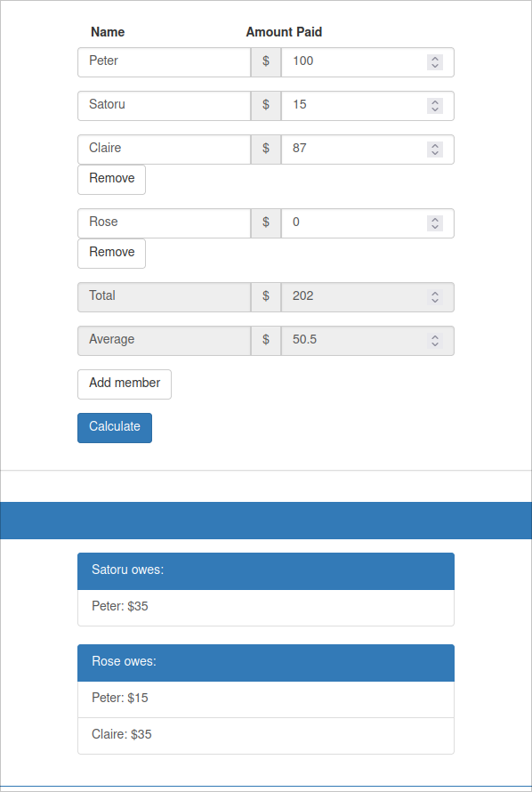Edit the Peter name field

coord(164,62)
